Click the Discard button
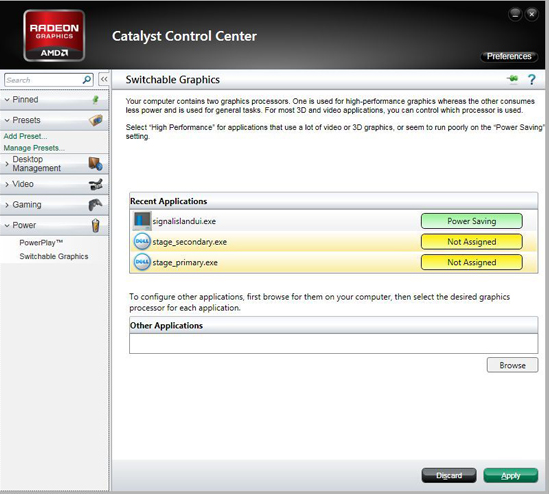The height and width of the screenshot is (495, 551). coord(449,475)
